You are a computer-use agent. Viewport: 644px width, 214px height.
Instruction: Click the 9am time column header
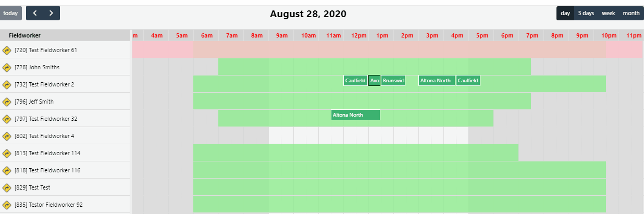click(282, 35)
